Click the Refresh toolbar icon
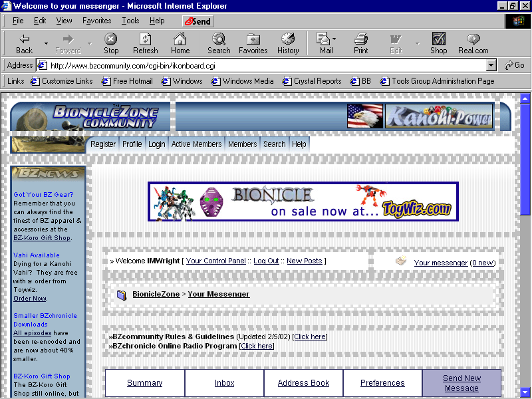The height and width of the screenshot is (399, 532). (x=145, y=43)
